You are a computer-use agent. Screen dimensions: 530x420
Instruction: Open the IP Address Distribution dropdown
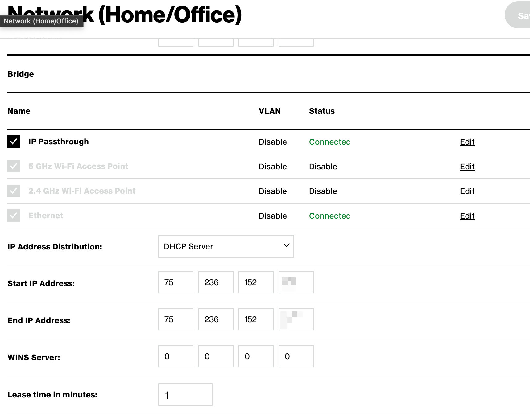[226, 246]
